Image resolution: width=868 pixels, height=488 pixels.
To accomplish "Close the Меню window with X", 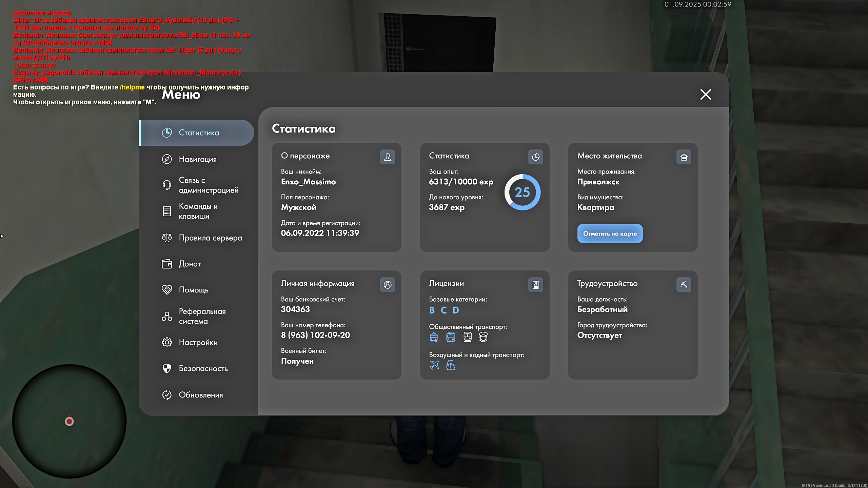I will point(706,94).
